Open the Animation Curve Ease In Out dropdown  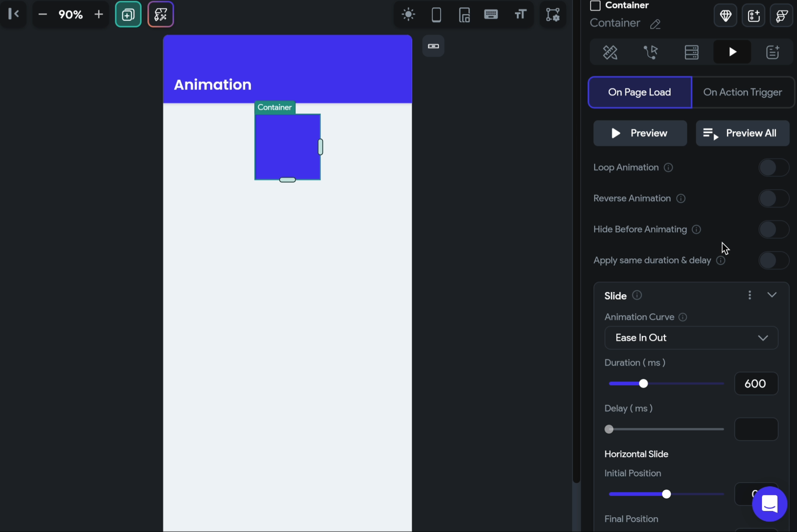click(691, 338)
